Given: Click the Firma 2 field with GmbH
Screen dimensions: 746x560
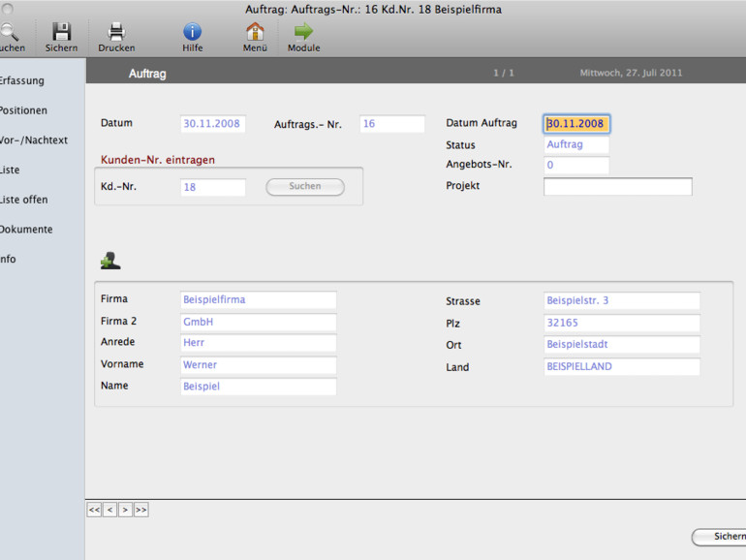Looking at the screenshot, I should [259, 322].
